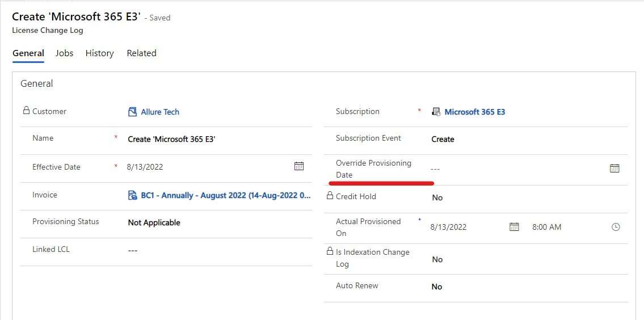Click the License Change Log subtitle
Screen dimensions: 644x320
48,31
